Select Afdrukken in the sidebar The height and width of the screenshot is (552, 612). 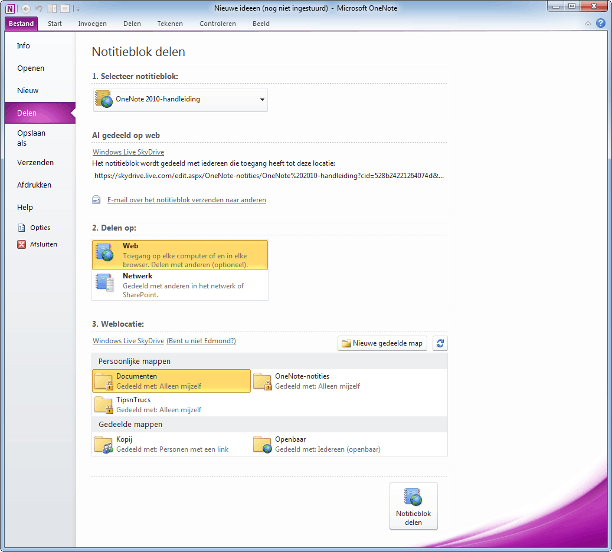[34, 185]
